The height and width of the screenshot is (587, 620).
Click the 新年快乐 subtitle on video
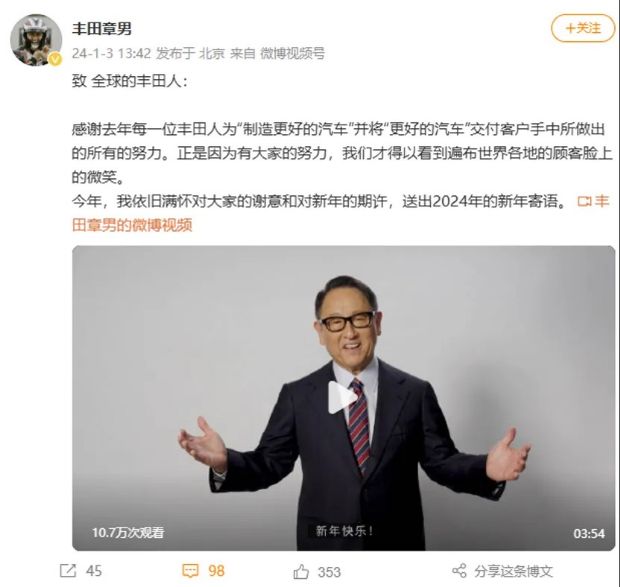(344, 530)
